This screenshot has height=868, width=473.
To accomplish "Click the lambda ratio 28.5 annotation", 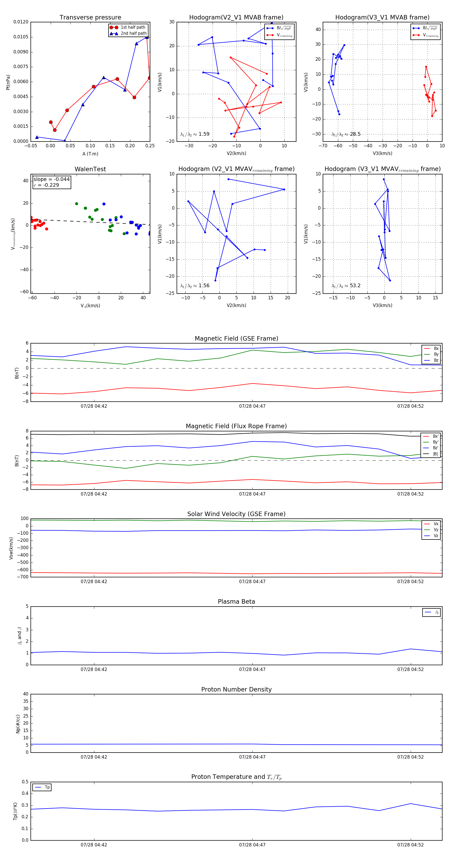I will pos(346,134).
